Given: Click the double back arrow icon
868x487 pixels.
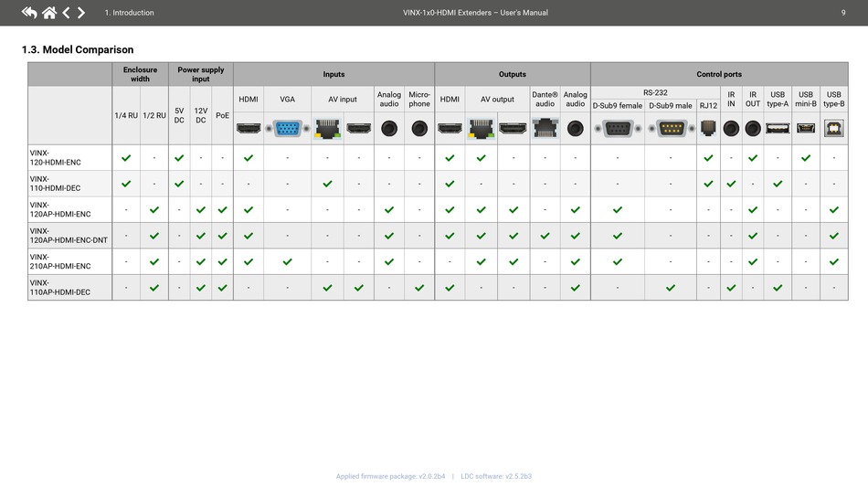Looking at the screenshot, I should [x=29, y=12].
